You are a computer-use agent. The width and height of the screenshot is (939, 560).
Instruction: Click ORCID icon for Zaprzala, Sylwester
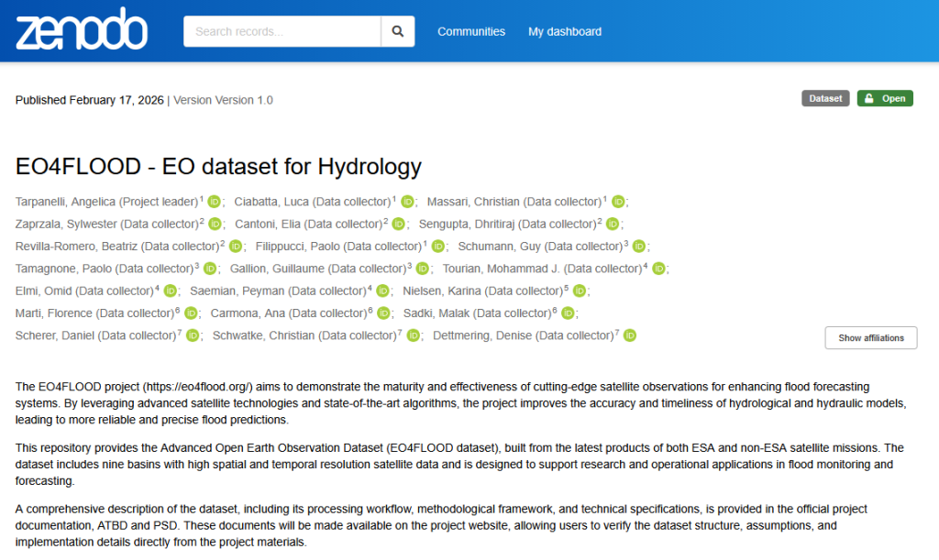click(215, 225)
